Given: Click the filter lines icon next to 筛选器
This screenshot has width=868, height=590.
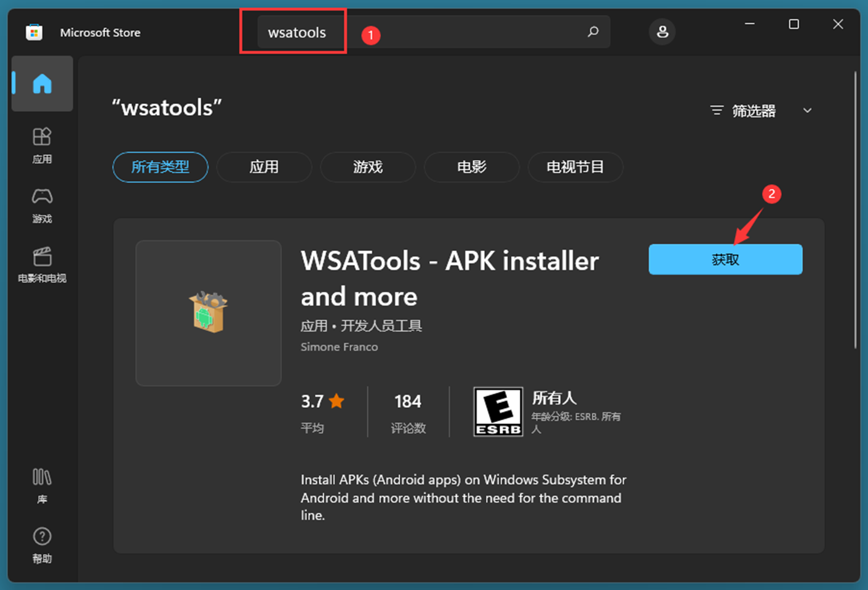Looking at the screenshot, I should (717, 111).
